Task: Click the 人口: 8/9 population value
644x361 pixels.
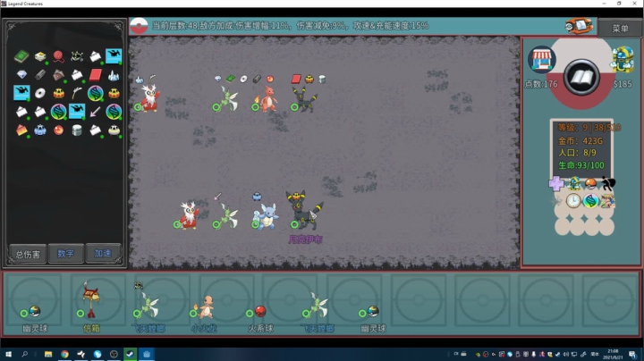Action: point(577,153)
